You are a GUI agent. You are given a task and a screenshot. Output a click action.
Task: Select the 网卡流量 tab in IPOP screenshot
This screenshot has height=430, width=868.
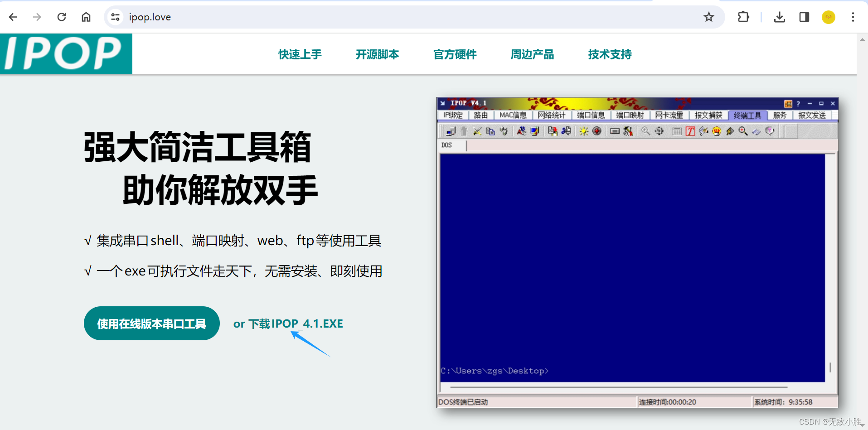pos(669,116)
